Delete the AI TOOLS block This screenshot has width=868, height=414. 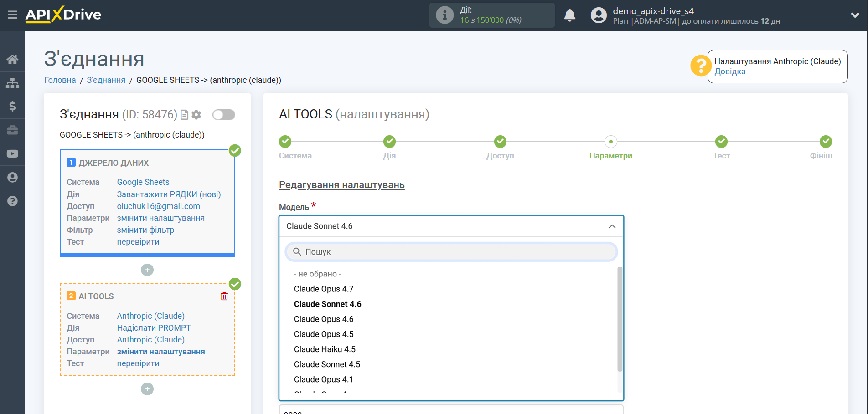pos(224,296)
